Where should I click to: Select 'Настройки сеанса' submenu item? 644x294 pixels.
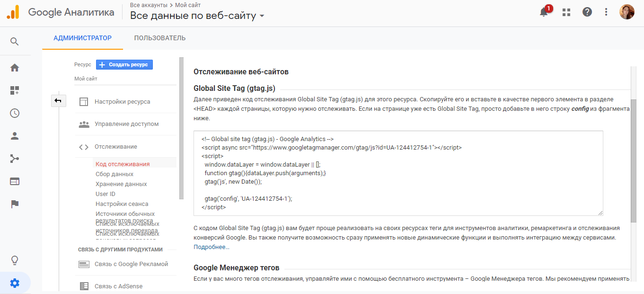coord(122,204)
